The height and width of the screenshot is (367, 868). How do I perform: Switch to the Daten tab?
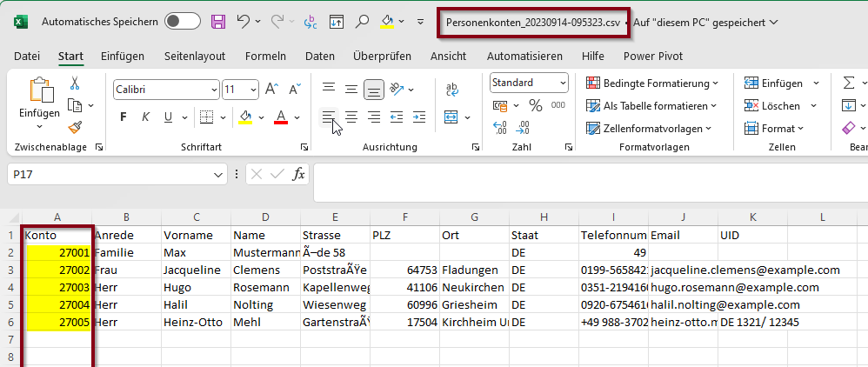pos(320,56)
